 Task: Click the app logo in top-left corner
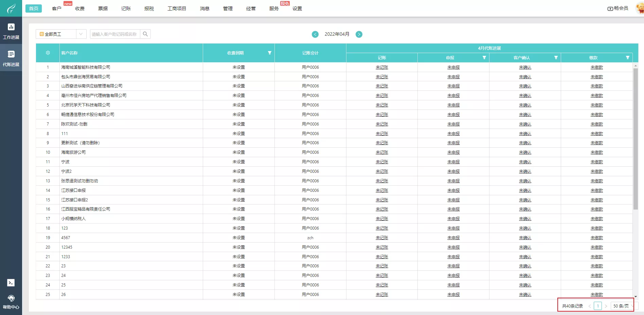tap(11, 8)
